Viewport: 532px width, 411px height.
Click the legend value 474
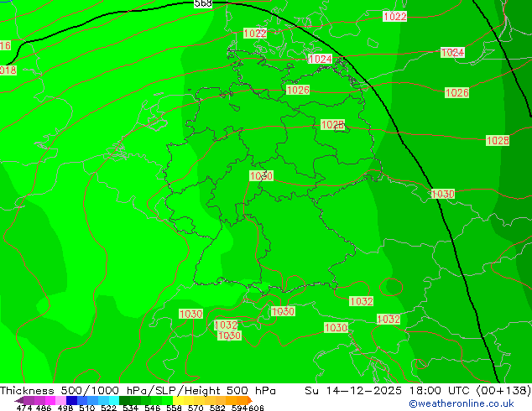(x=24, y=408)
